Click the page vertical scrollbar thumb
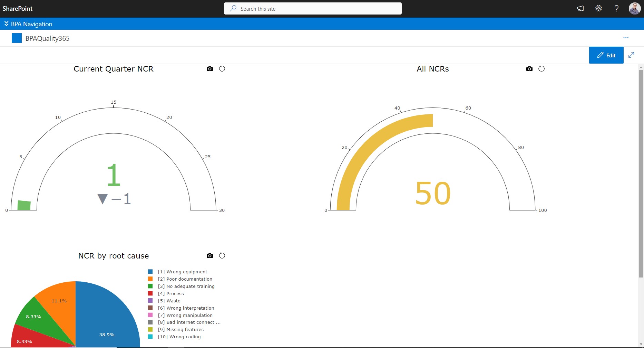The width and height of the screenshot is (644, 348). [x=641, y=173]
